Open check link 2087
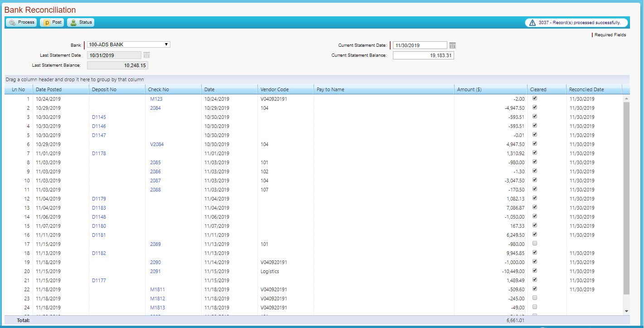Image resolution: width=644 pixels, height=328 pixels. tap(155, 181)
